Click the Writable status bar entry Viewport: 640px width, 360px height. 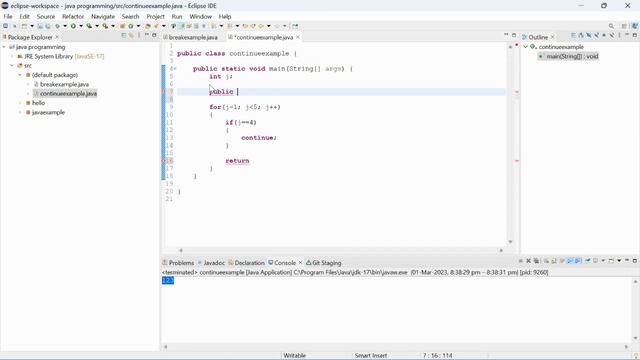point(295,356)
